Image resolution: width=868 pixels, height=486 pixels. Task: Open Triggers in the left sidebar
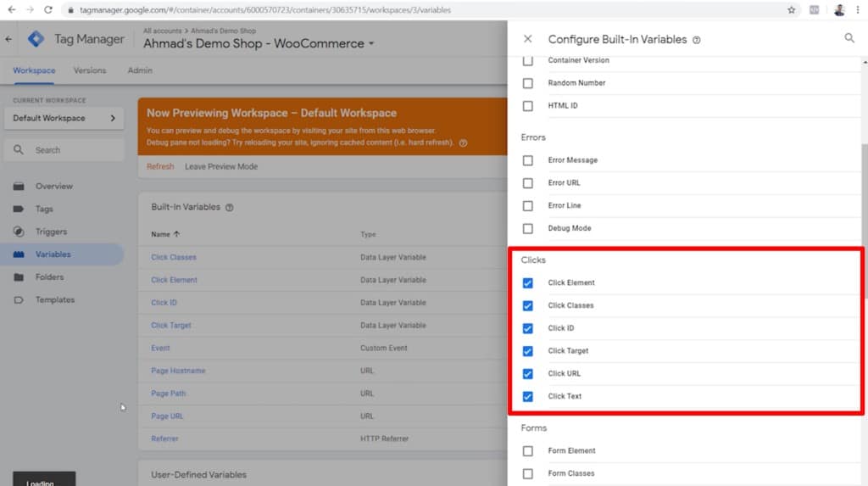coord(51,232)
